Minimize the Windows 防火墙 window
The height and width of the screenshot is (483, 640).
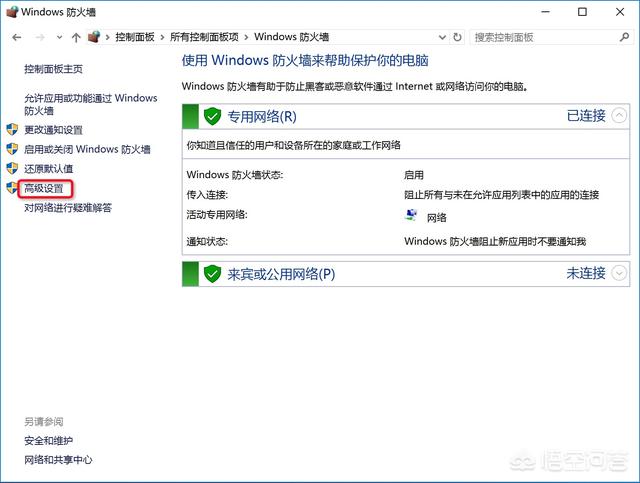545,12
